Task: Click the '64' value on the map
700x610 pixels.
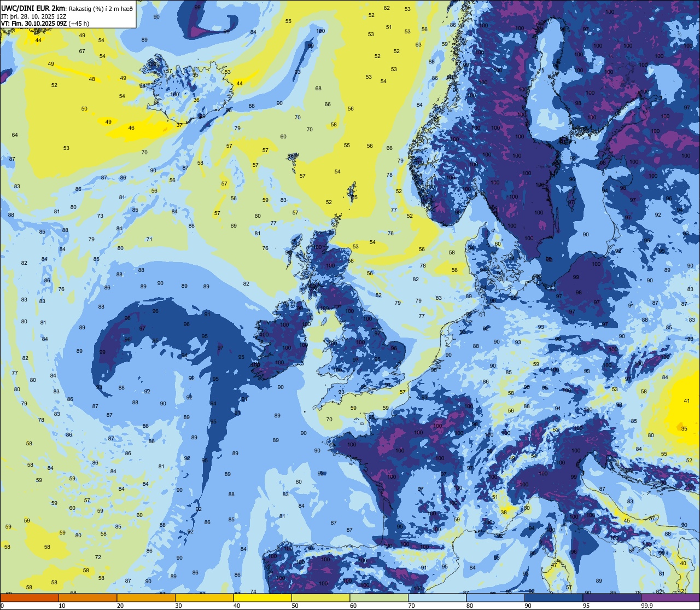Action: click(x=15, y=135)
